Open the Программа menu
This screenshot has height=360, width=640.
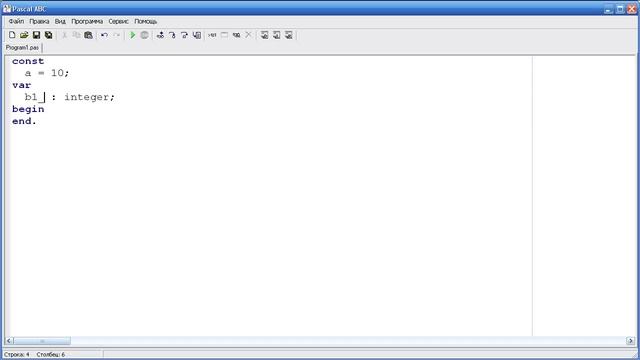tap(87, 21)
